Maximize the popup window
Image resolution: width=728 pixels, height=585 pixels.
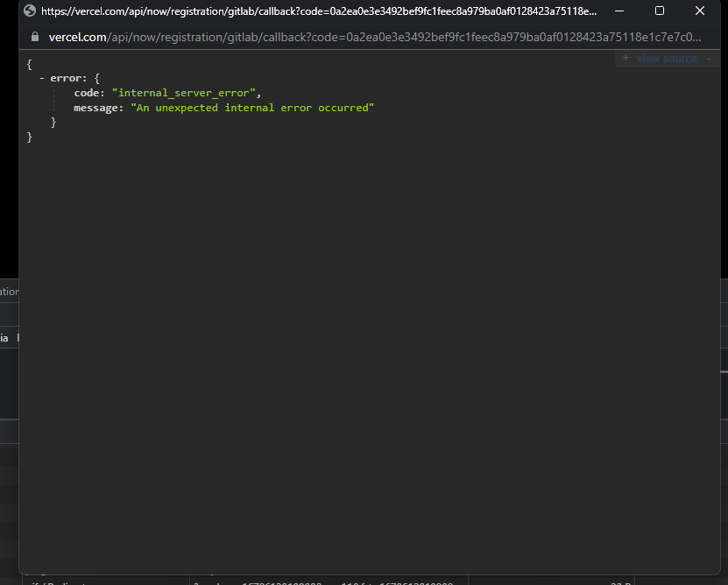(x=660, y=11)
